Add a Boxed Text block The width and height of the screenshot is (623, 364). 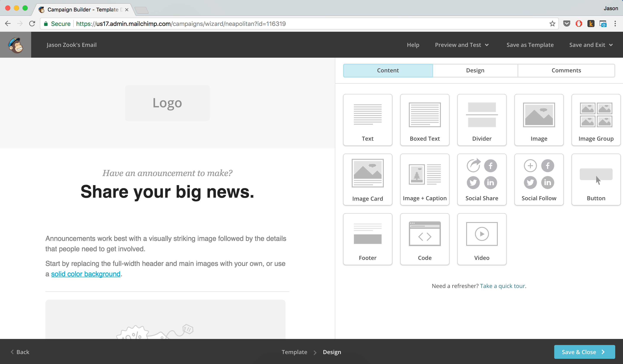point(424,120)
